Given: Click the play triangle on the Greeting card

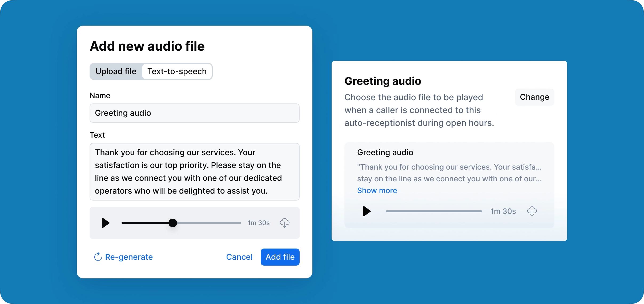Looking at the screenshot, I should click(367, 211).
